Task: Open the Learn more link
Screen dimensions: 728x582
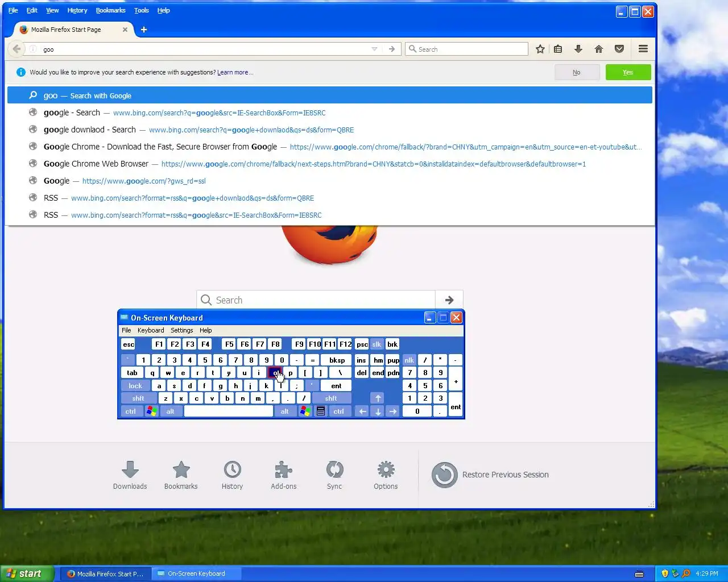Action: [234, 72]
